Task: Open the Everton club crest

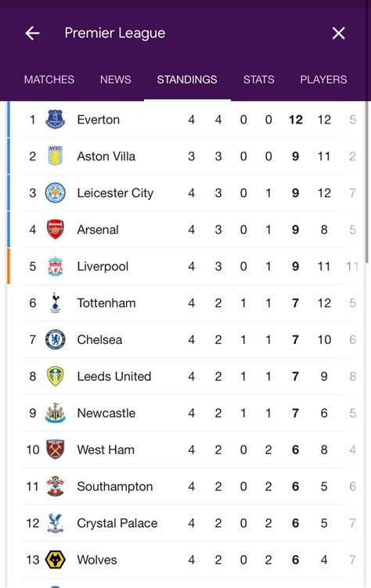Action: point(56,120)
